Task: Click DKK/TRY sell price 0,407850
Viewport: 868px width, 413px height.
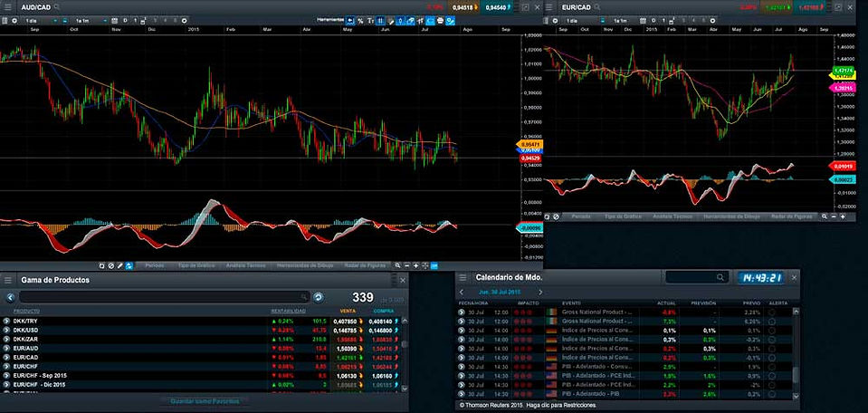Action: click(x=347, y=322)
